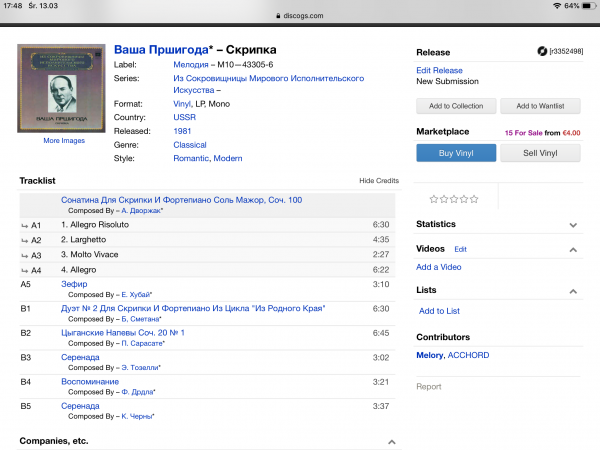Collapse the Companies, etc. section
This screenshot has height=450, width=600.
click(391, 442)
